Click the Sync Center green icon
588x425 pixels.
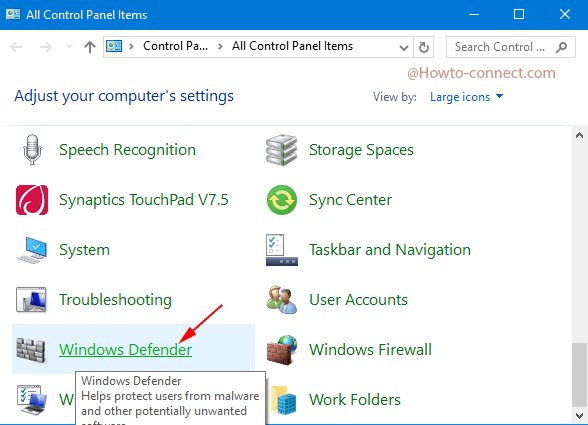282,200
